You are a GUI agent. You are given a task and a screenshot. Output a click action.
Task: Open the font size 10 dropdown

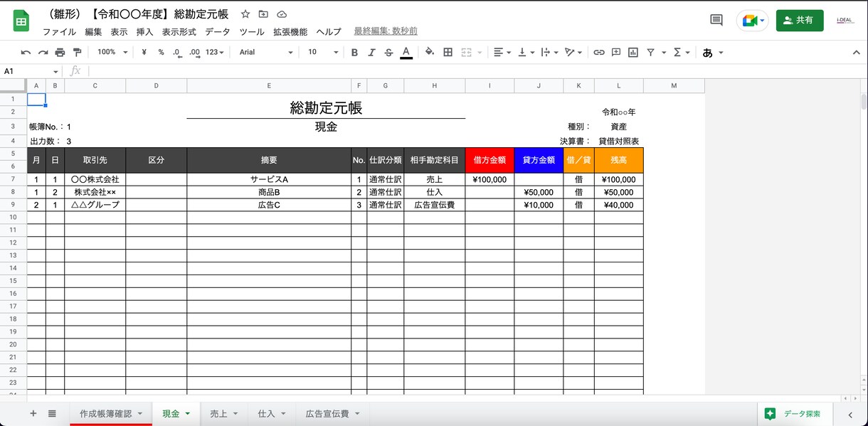[x=323, y=52]
